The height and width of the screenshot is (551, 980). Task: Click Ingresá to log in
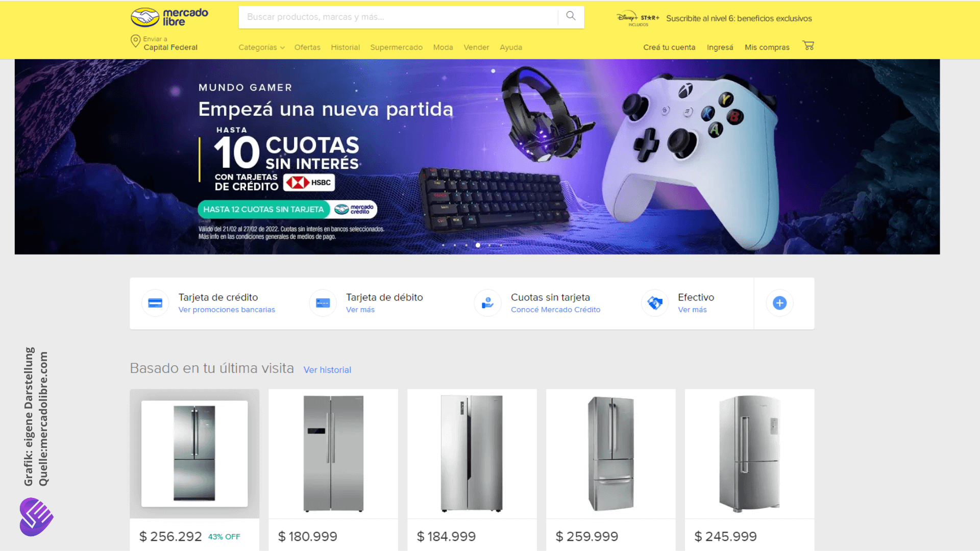(x=720, y=47)
